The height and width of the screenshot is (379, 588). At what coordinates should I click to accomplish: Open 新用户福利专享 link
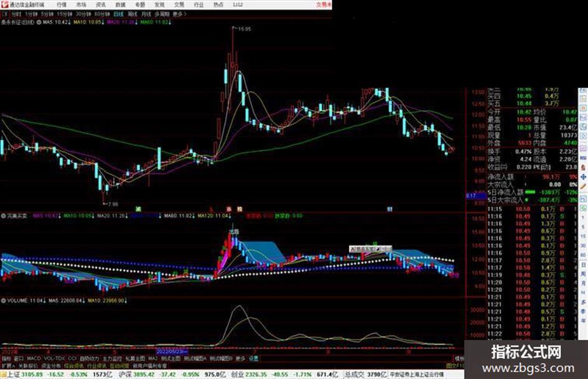click(x=149, y=365)
